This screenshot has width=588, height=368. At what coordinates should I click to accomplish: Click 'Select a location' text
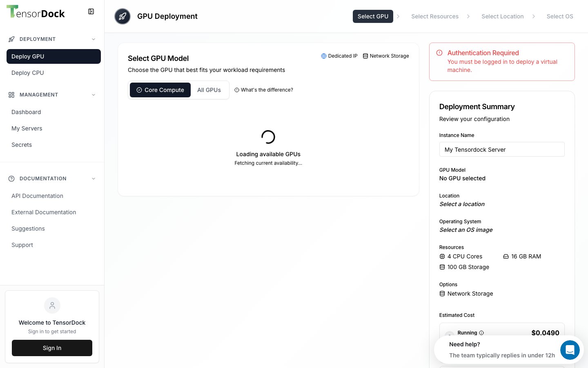462,204
